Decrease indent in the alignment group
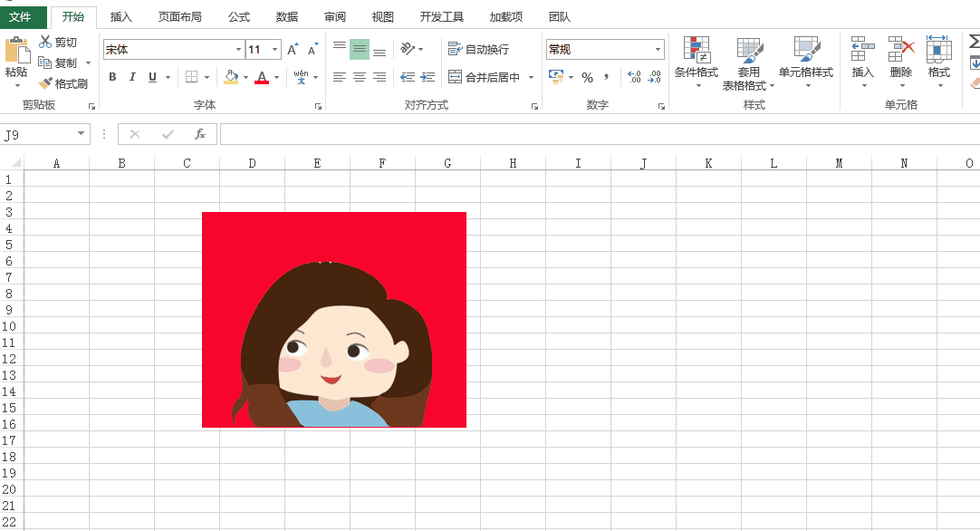This screenshot has width=980, height=531. (408, 77)
